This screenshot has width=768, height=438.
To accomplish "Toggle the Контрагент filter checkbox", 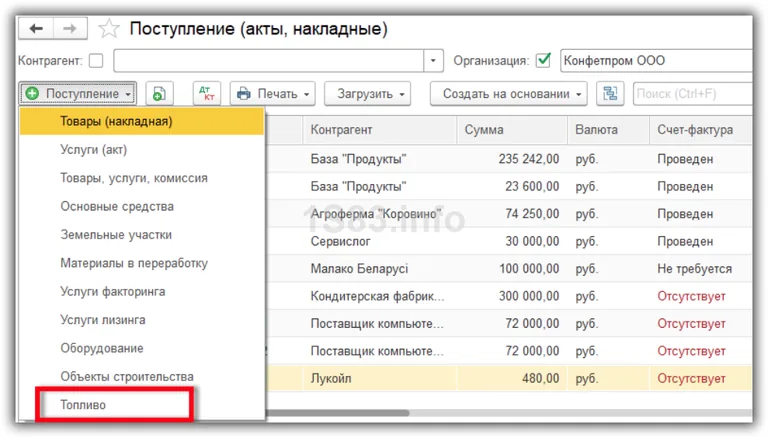I will click(96, 61).
